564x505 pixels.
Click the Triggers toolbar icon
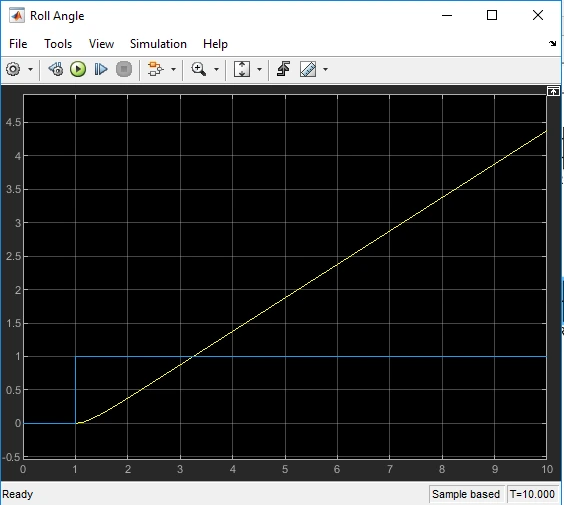(283, 69)
